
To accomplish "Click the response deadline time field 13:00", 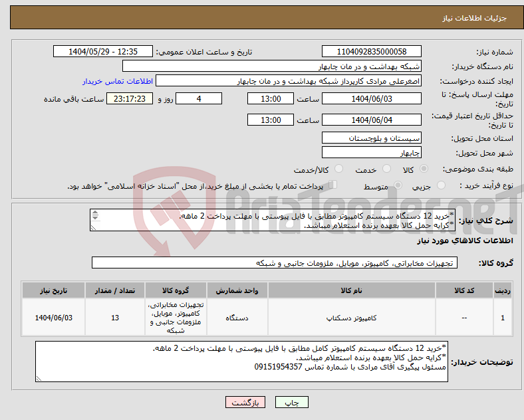I will point(271,99).
